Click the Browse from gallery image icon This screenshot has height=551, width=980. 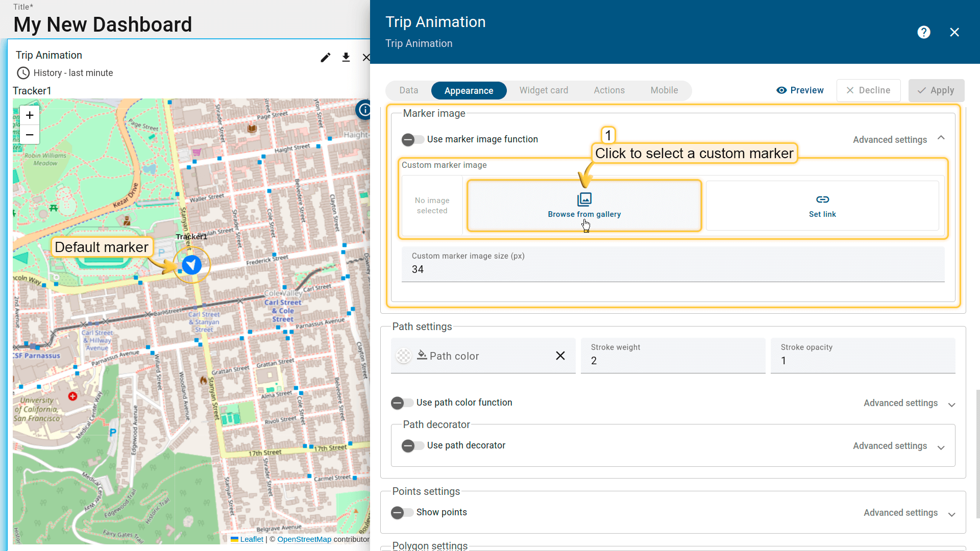pos(584,199)
